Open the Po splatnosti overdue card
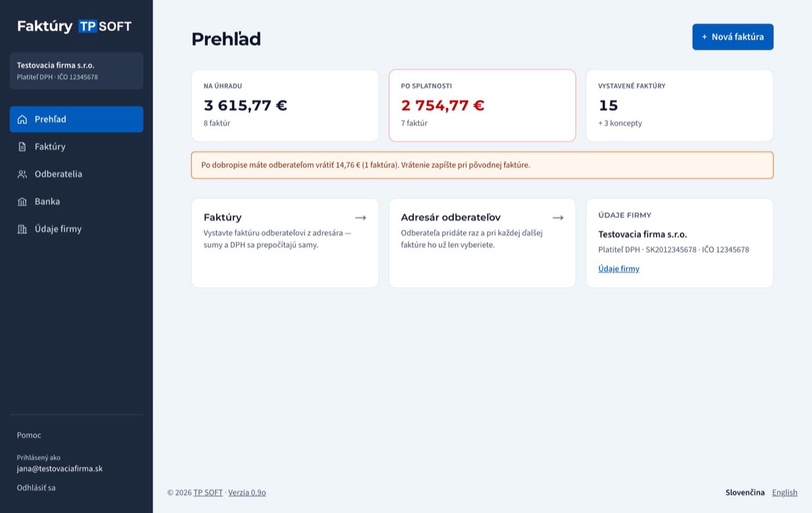Screen dimensions: 812x513 pyautogui.click(x=483, y=106)
